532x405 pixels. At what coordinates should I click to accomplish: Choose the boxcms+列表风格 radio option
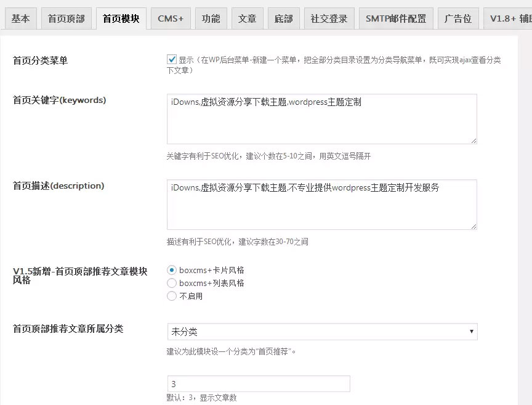pos(172,283)
